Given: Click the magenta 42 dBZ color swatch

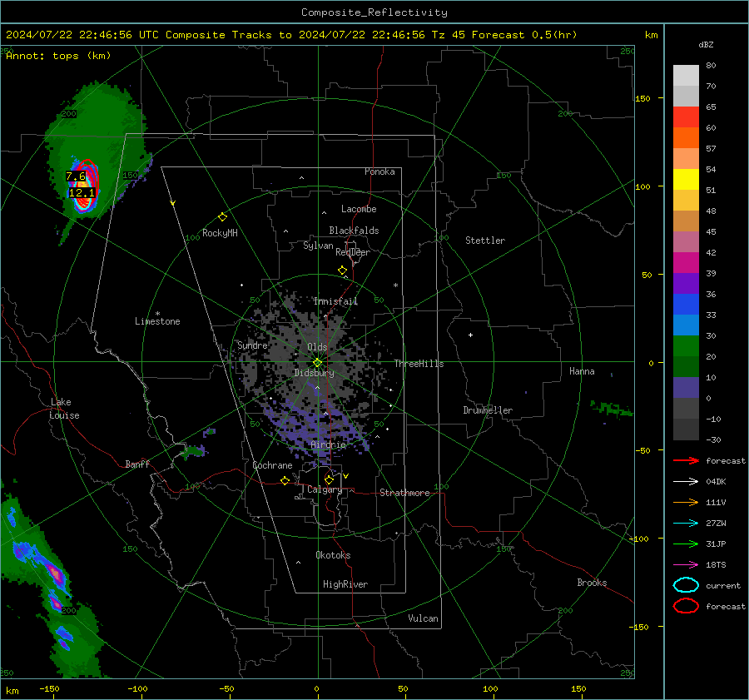Looking at the screenshot, I should coord(686,262).
